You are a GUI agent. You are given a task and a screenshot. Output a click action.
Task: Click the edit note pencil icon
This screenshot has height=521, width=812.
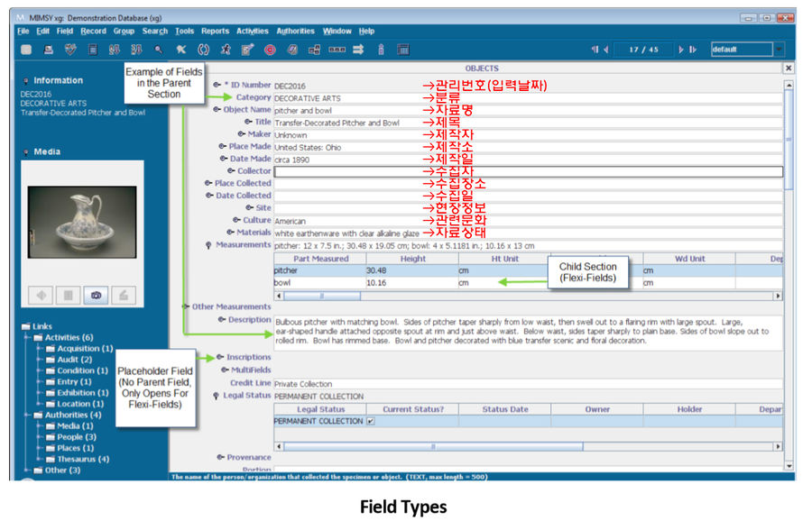(x=247, y=50)
